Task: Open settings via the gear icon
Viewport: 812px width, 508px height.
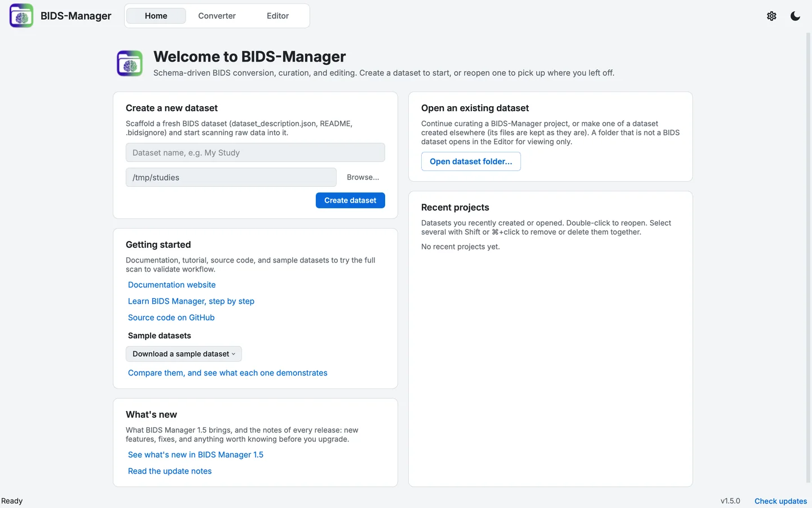Action: point(771,16)
